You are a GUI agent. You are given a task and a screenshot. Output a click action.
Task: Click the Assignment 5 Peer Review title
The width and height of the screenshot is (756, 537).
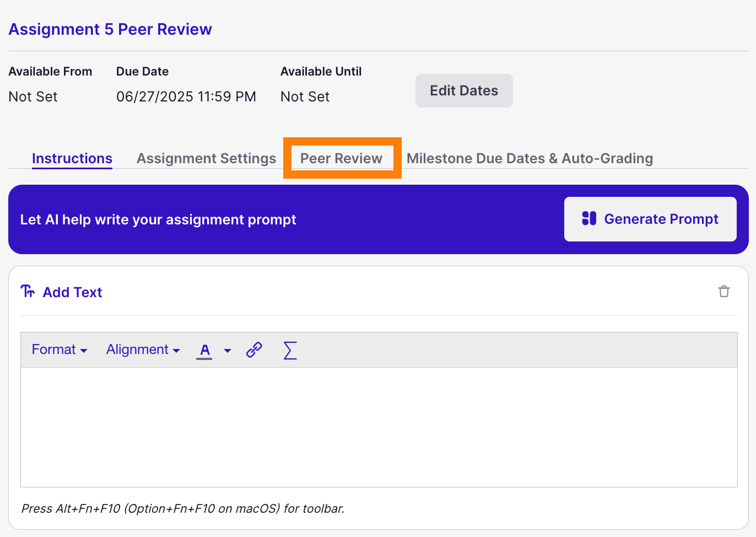[x=110, y=29]
